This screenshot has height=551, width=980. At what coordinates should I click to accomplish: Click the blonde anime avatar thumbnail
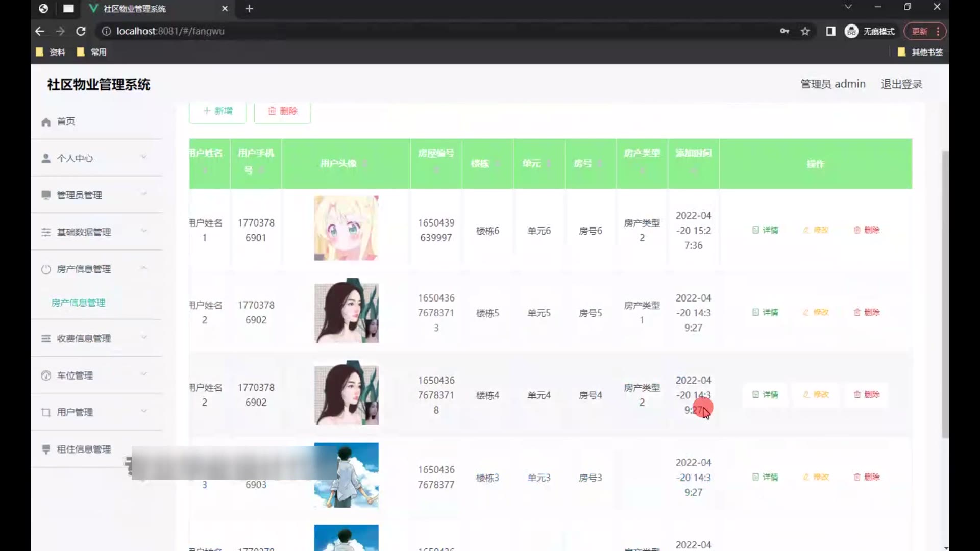pyautogui.click(x=346, y=228)
